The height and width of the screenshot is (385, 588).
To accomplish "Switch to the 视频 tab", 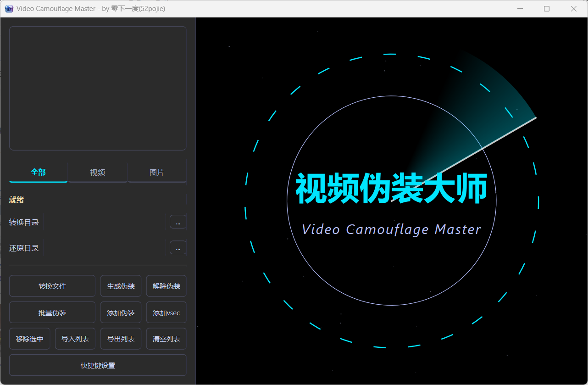I will coord(97,172).
